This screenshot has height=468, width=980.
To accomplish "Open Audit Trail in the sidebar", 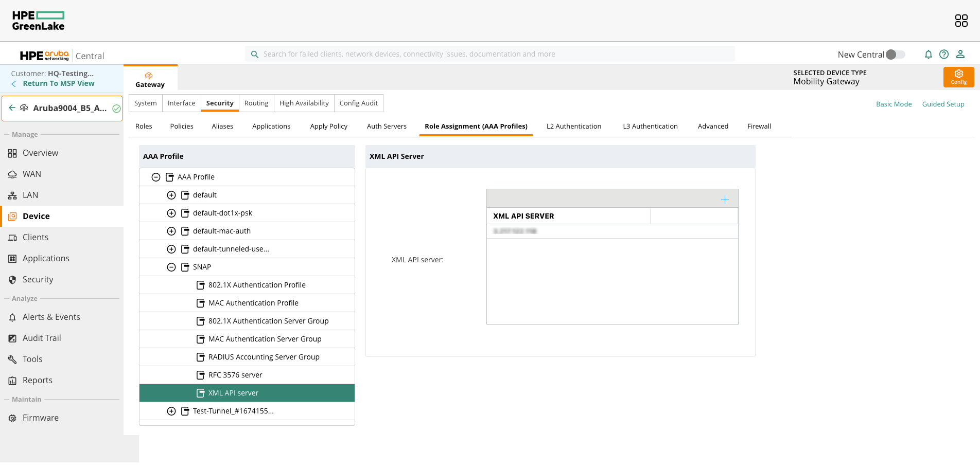I will pos(42,338).
